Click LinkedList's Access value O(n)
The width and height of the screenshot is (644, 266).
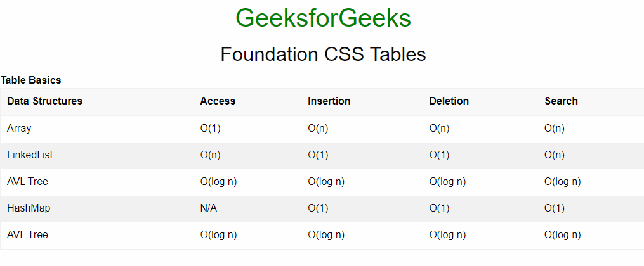211,155
